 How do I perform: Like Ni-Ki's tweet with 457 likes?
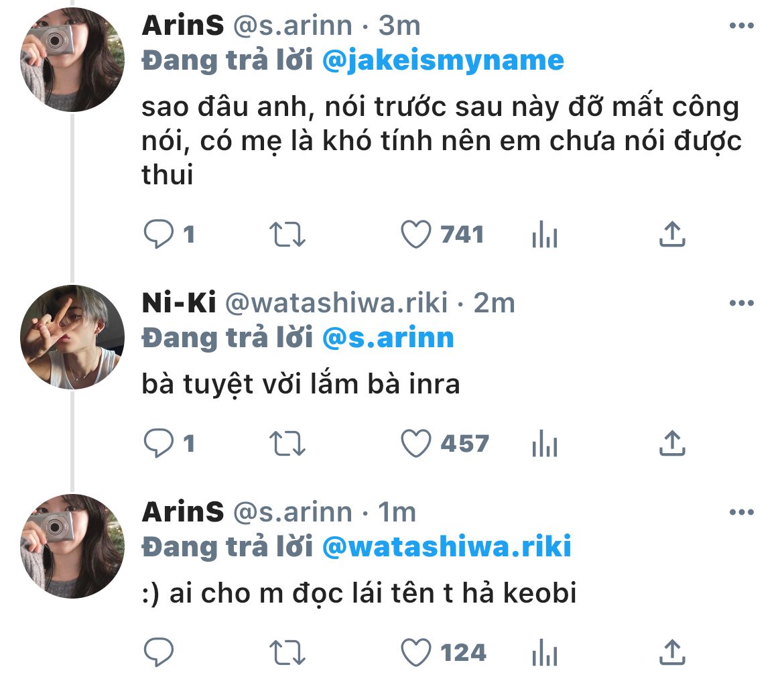click(415, 443)
